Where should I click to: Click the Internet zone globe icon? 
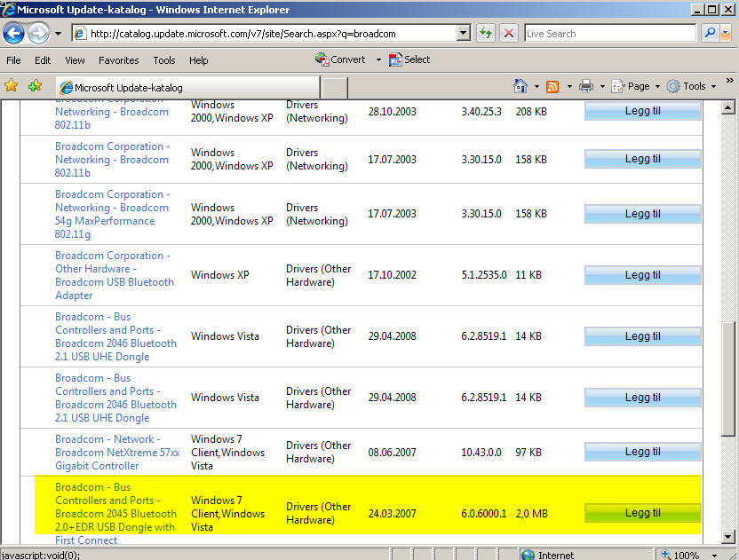528,555
